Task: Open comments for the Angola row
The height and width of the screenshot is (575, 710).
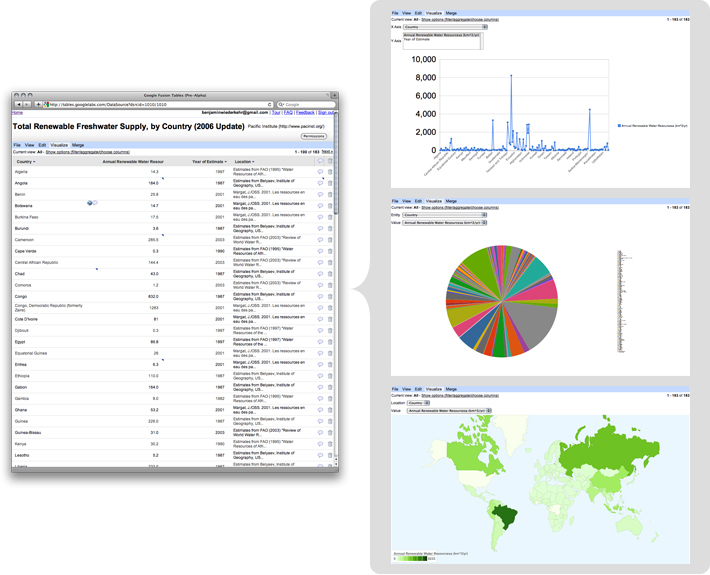Action: pyautogui.click(x=320, y=183)
